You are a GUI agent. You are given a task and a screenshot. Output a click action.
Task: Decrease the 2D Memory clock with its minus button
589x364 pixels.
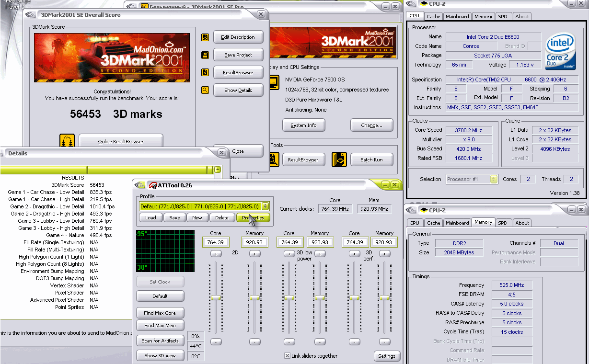(254, 341)
